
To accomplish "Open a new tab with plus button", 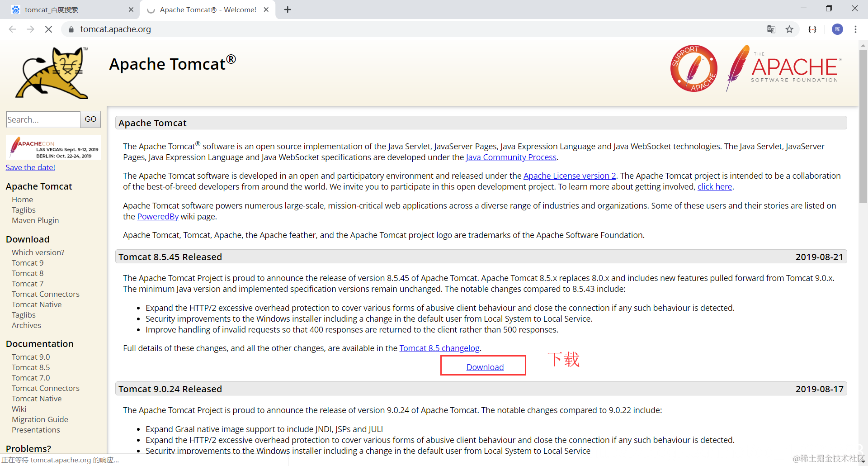I will pyautogui.click(x=288, y=10).
